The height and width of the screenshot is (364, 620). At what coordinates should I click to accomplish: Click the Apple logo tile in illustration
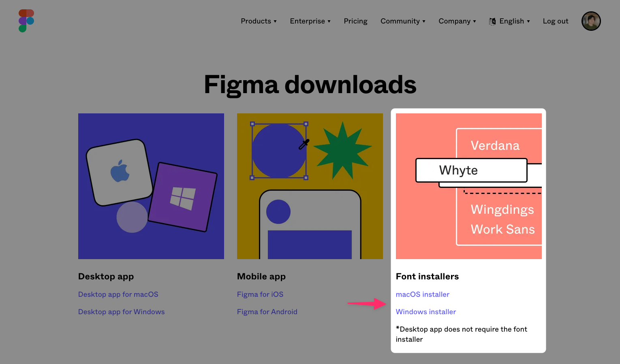click(x=120, y=172)
